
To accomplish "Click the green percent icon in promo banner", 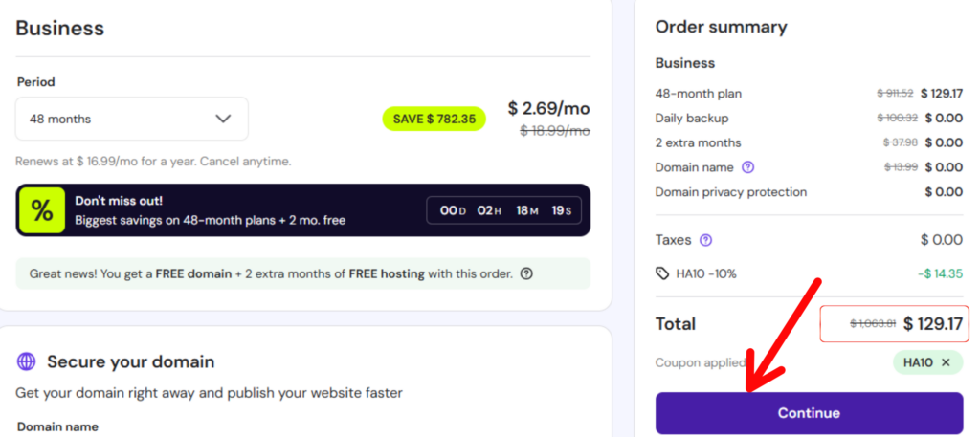I will (42, 211).
